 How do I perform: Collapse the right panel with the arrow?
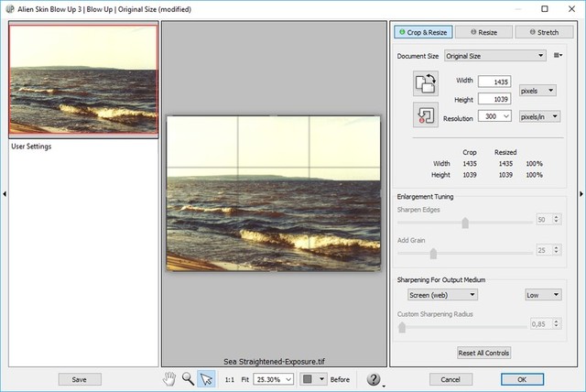(581, 193)
